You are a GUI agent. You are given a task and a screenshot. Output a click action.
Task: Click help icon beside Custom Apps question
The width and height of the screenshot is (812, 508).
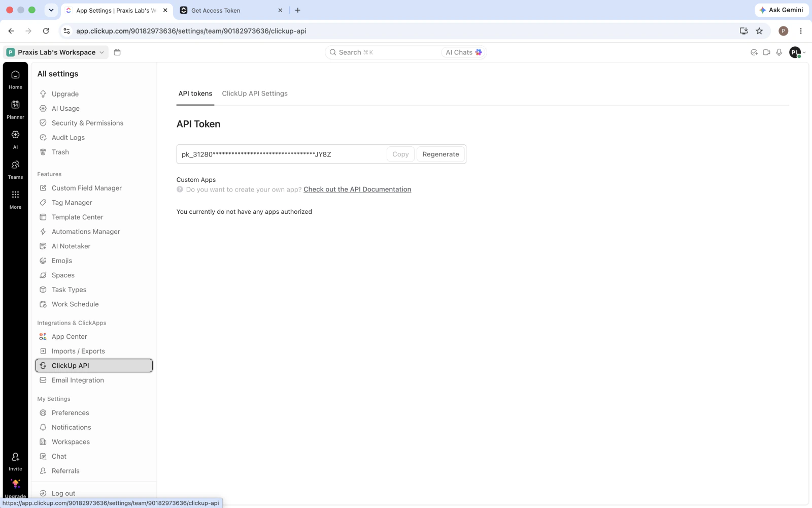pos(180,189)
